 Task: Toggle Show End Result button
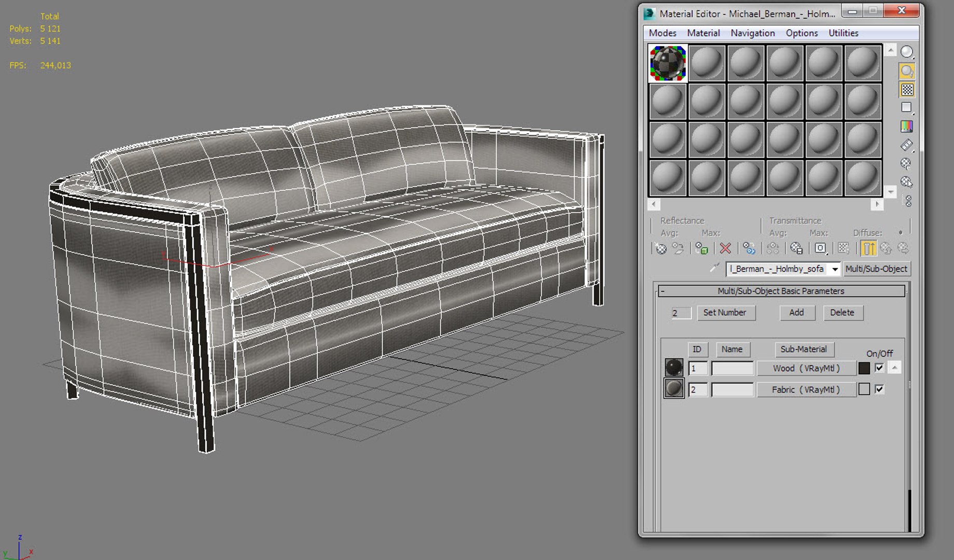tap(868, 248)
